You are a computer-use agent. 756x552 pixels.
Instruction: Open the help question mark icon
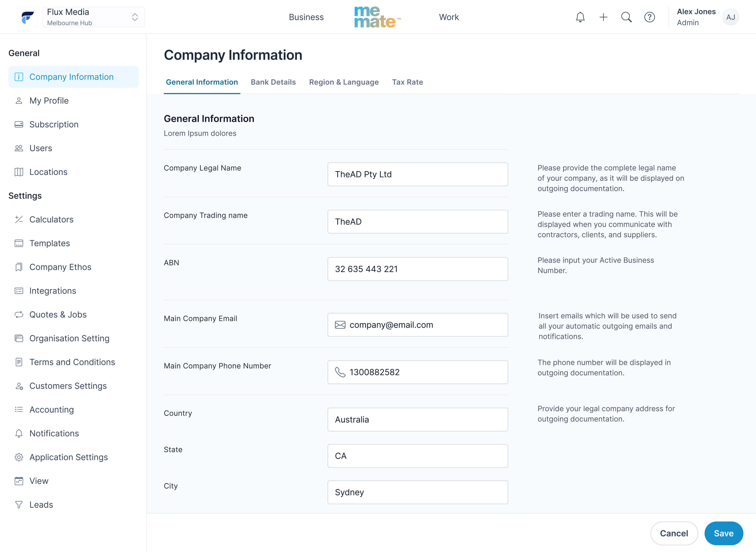[x=649, y=17]
